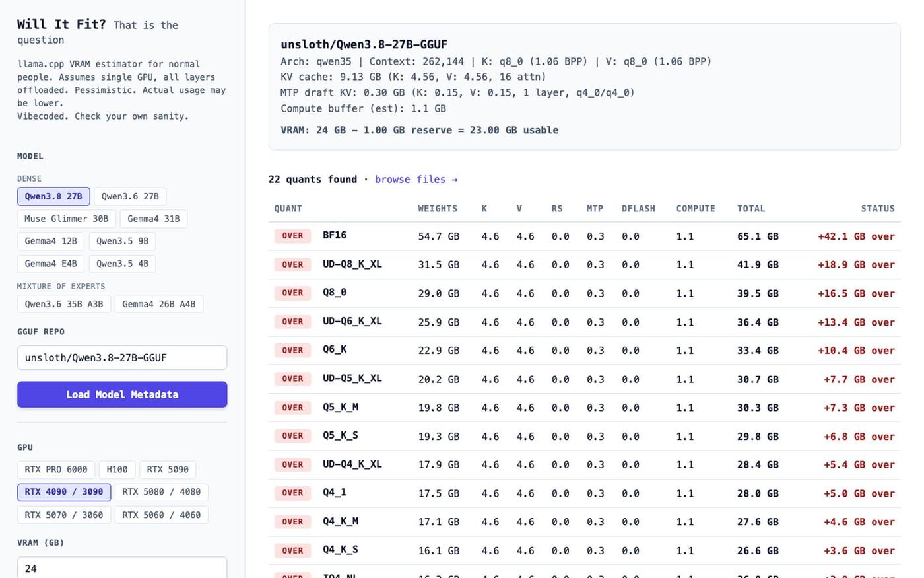Click the BF16 quant name
This screenshot has width=924, height=578.
(335, 235)
